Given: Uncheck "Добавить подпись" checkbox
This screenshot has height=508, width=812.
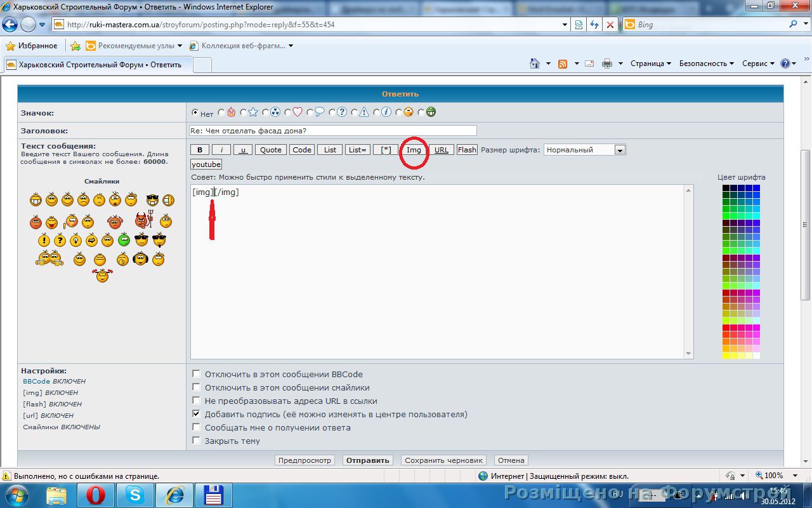Looking at the screenshot, I should [197, 414].
